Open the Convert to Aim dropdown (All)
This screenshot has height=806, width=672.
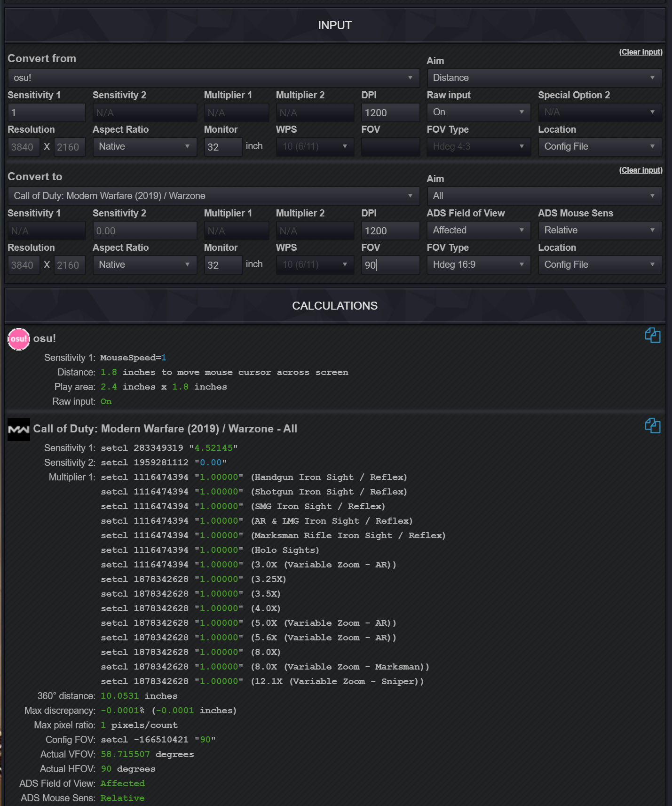[x=544, y=196]
